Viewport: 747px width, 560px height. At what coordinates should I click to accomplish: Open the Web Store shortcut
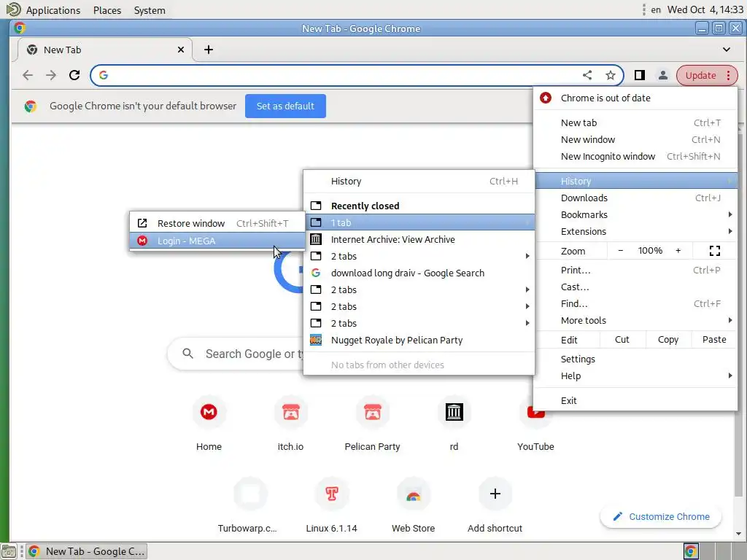[413, 494]
